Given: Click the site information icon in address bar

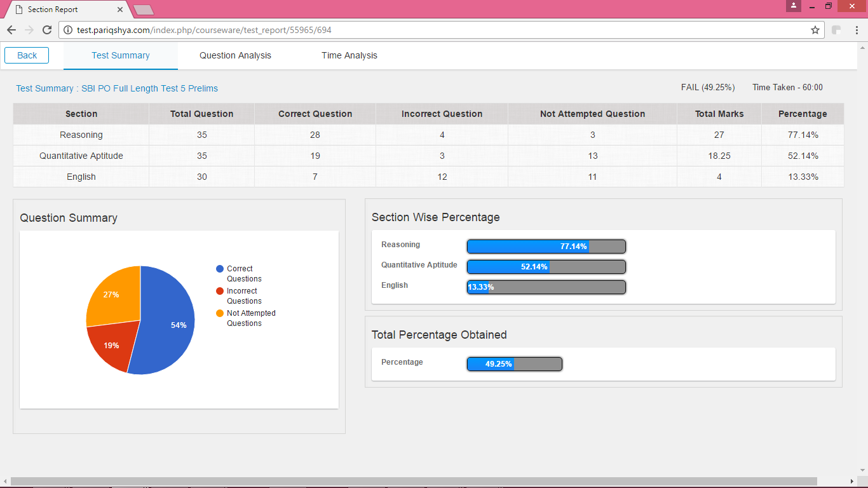Looking at the screenshot, I should click(68, 30).
